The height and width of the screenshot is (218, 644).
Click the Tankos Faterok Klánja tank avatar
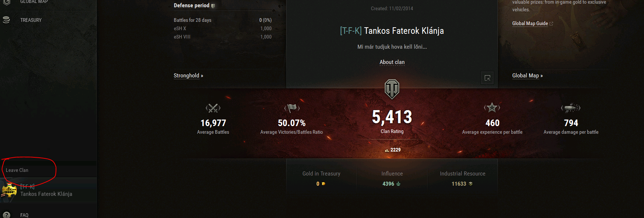tap(9, 190)
